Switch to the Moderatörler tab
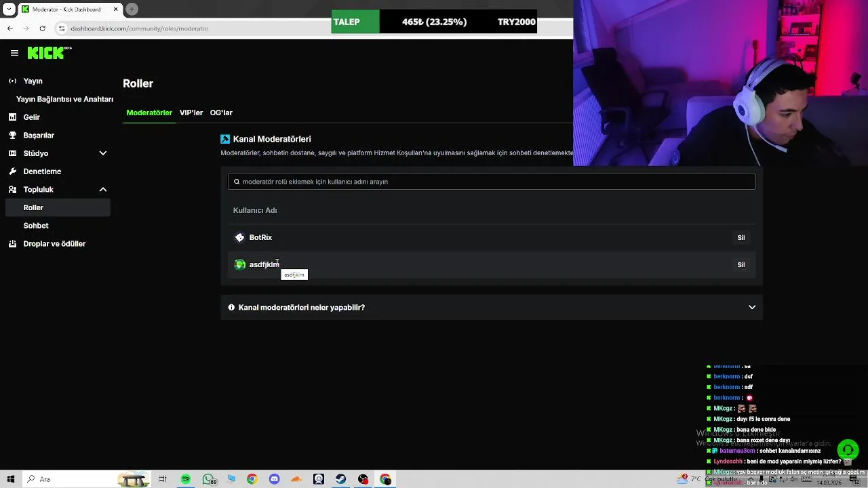Screen dimensions: 868x488 click(x=149, y=113)
